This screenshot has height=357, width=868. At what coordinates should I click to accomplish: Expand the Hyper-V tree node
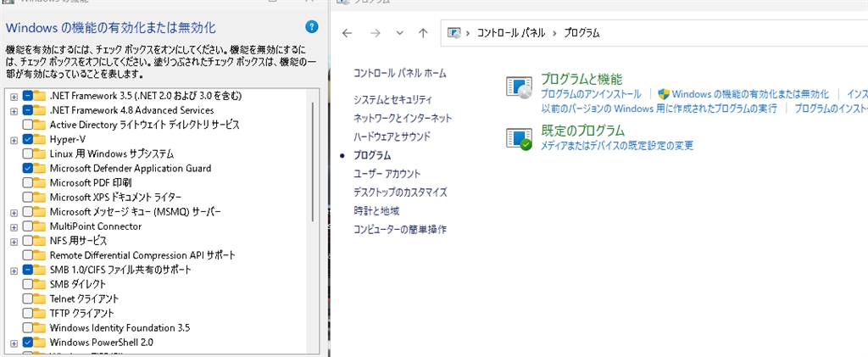14,140
